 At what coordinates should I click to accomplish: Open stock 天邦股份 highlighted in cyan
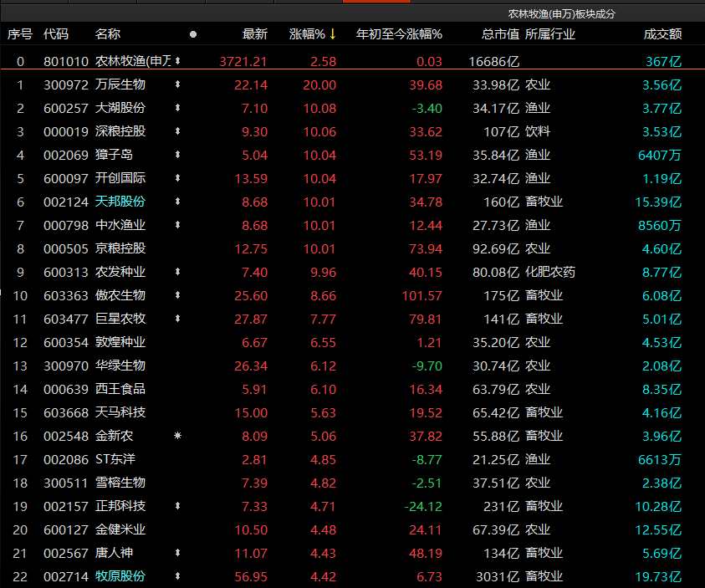120,202
